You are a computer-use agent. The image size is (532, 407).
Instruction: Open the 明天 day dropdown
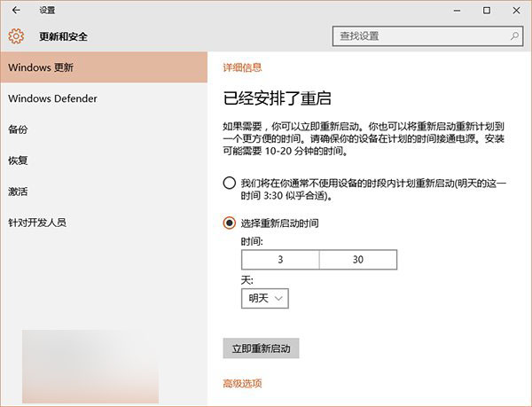pyautogui.click(x=265, y=299)
